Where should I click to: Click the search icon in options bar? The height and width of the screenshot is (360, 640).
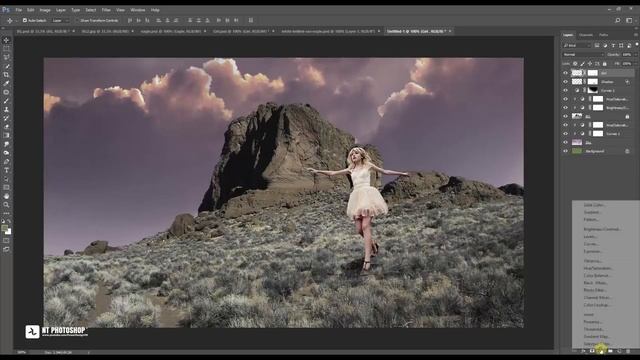(618, 20)
